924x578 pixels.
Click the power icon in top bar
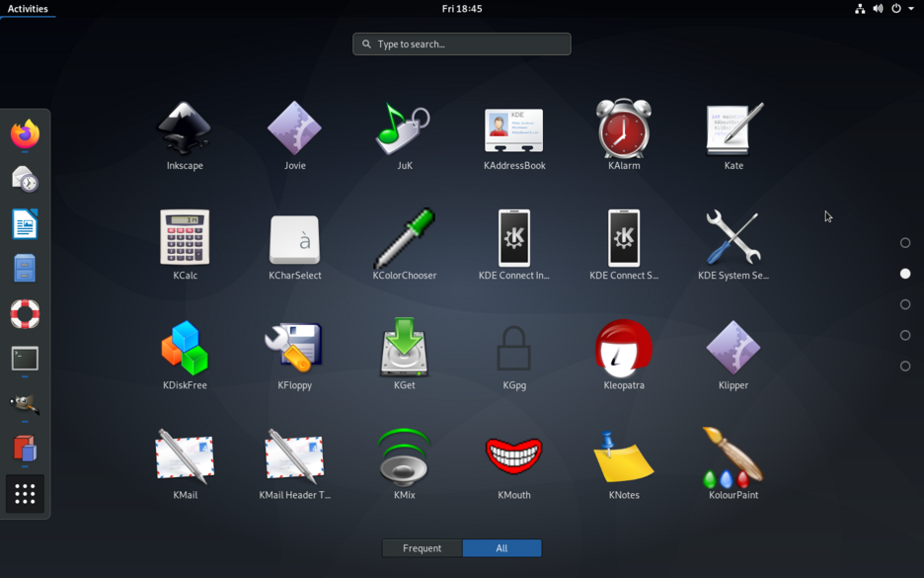[895, 8]
